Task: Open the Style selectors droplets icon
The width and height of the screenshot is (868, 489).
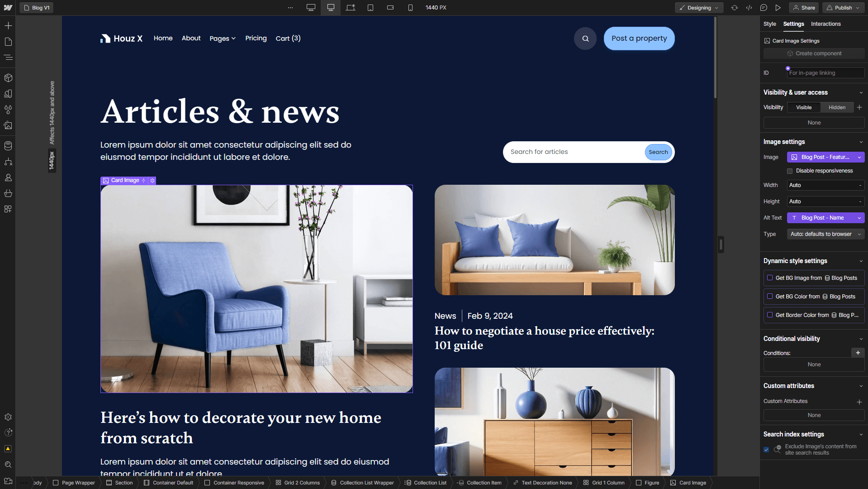Action: (x=8, y=110)
